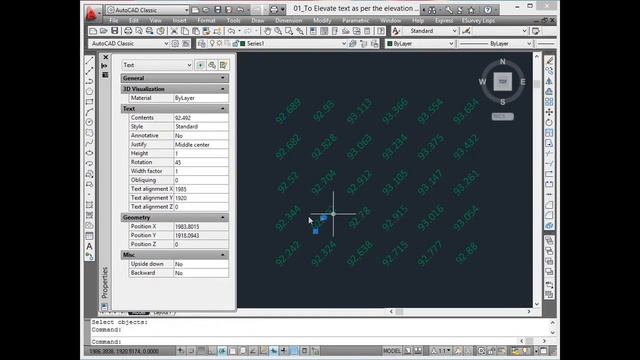Toggle Ortho Mode in status bar
The height and width of the screenshot is (360, 640).
[212, 351]
